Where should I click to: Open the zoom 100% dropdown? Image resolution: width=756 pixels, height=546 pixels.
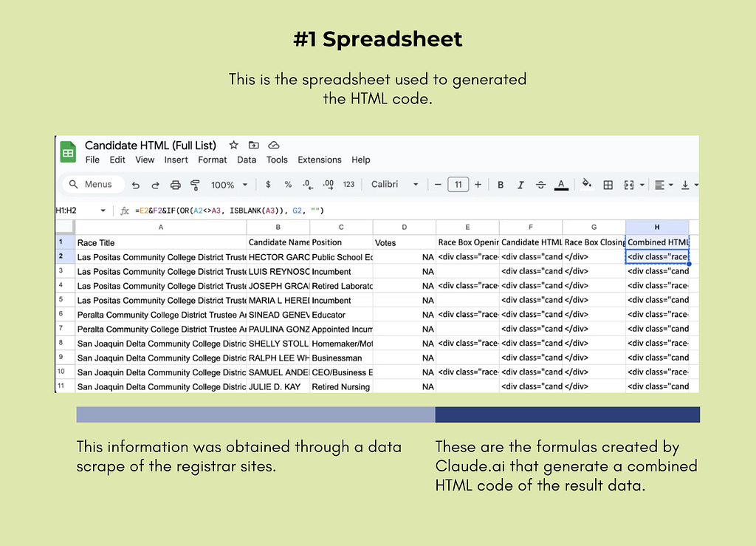click(x=230, y=185)
